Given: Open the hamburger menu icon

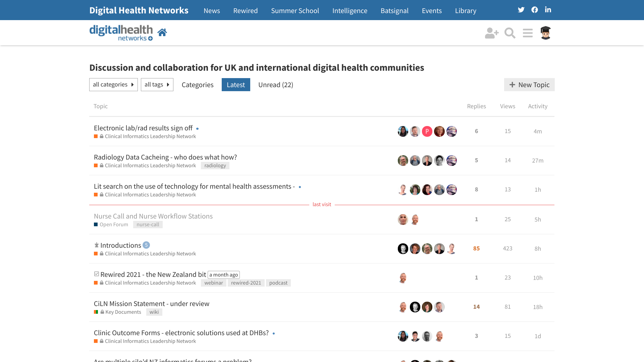Looking at the screenshot, I should 528,33.
